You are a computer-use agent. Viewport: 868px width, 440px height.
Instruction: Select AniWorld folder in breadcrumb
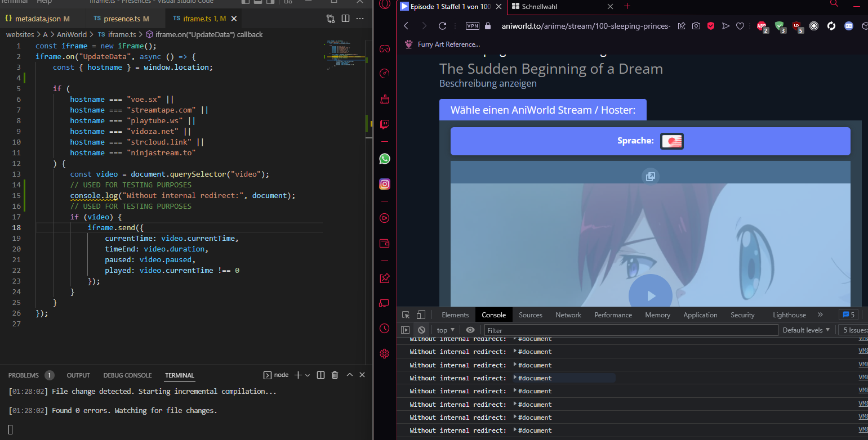pos(72,34)
